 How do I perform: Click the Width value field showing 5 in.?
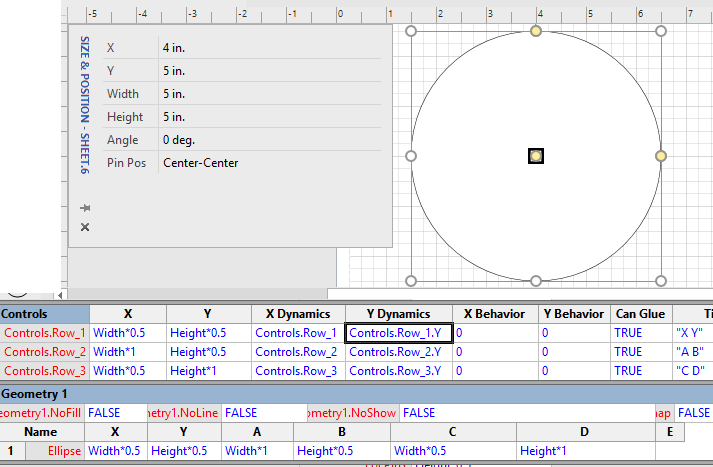click(270, 94)
